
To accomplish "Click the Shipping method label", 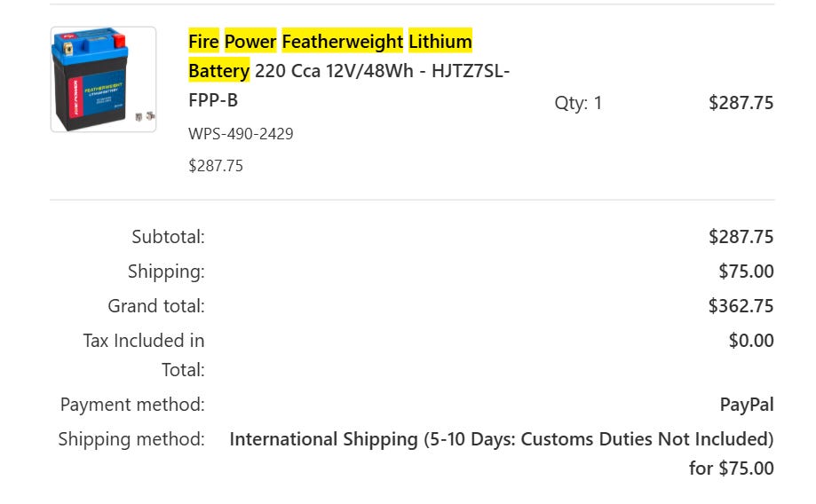I will (x=131, y=439).
